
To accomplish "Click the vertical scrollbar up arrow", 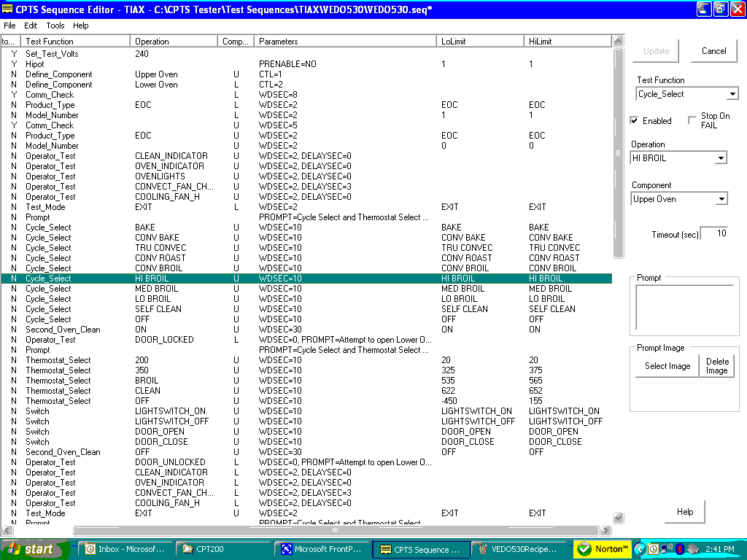I will [618, 41].
